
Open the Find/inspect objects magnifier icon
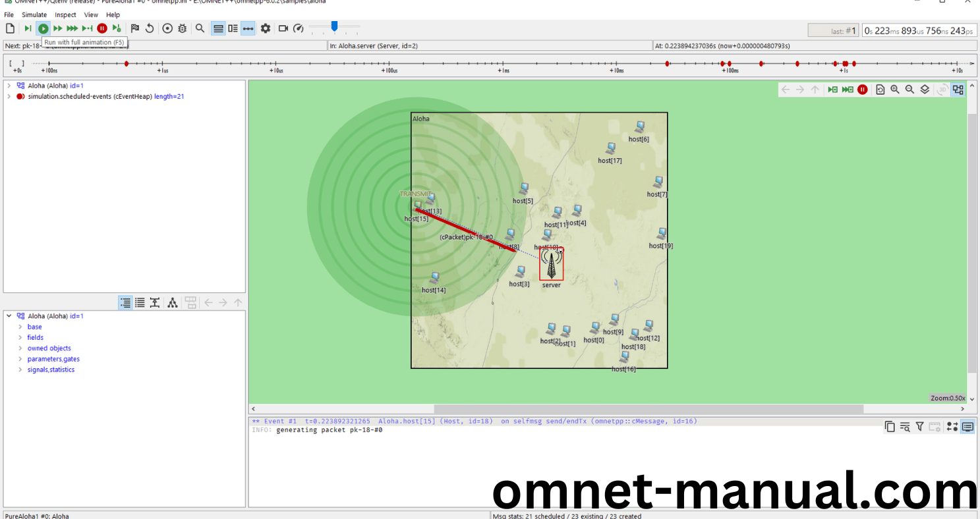[200, 28]
